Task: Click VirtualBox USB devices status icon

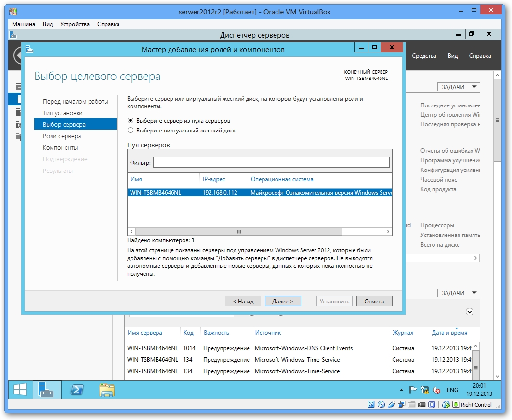Action: point(391,405)
